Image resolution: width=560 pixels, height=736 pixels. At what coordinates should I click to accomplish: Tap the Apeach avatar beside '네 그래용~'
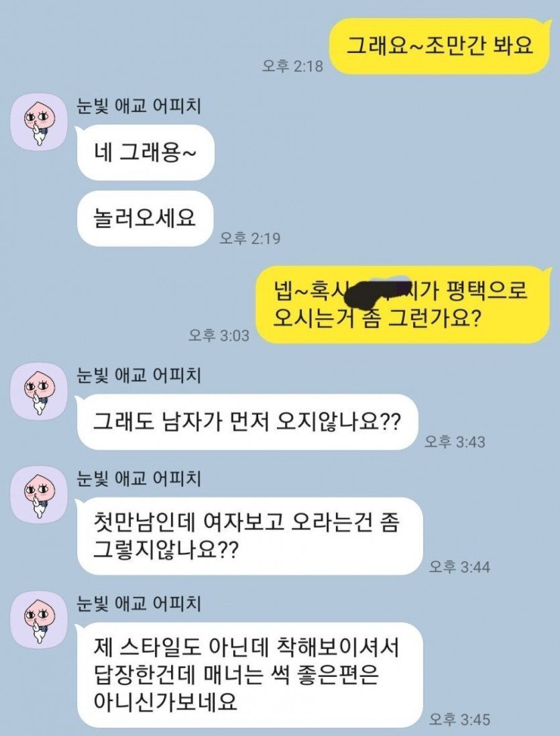(x=39, y=122)
